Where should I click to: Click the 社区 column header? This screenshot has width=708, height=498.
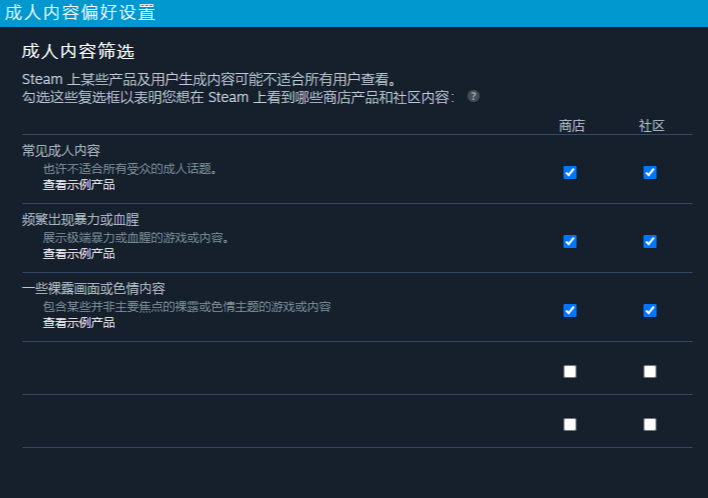click(651, 126)
